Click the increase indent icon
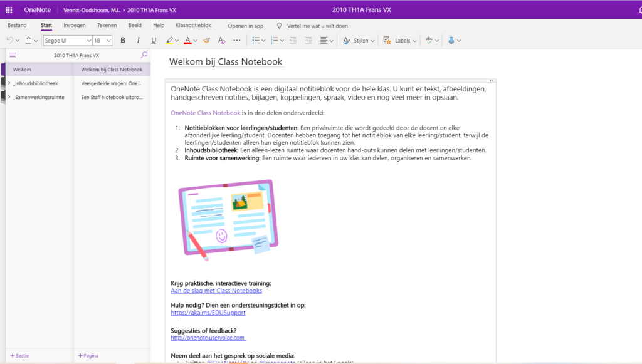 click(x=308, y=40)
